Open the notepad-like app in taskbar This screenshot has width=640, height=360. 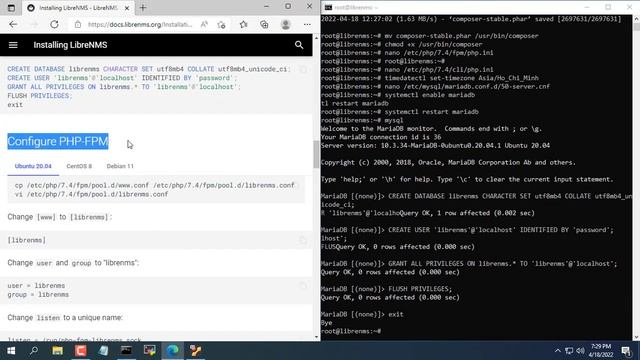pos(103,351)
